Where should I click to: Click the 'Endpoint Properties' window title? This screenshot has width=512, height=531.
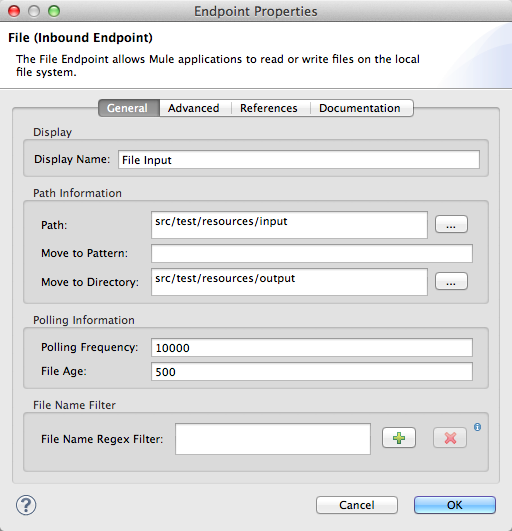tap(256, 12)
